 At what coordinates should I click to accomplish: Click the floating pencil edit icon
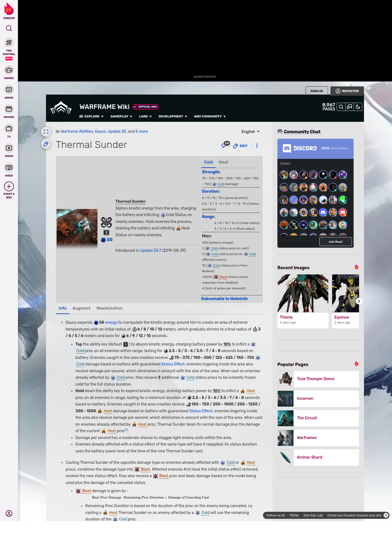pos(46,144)
